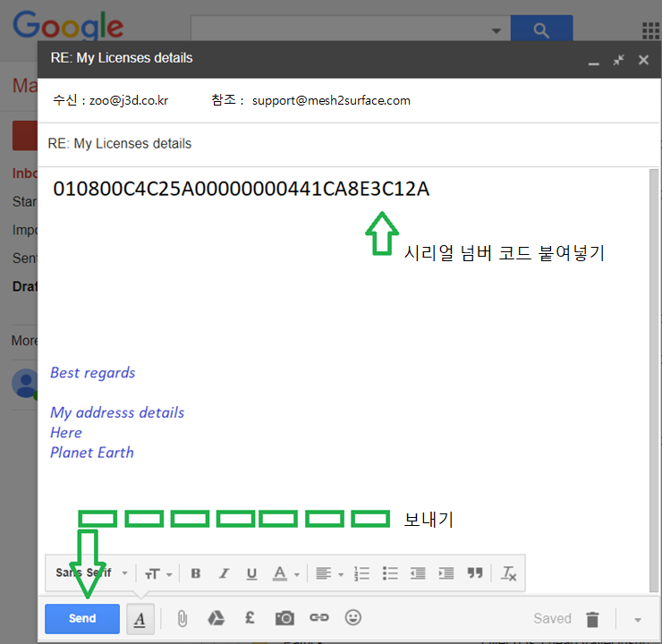The width and height of the screenshot is (662, 644).
Task: Click the Google search magnifier button
Action: click(541, 30)
